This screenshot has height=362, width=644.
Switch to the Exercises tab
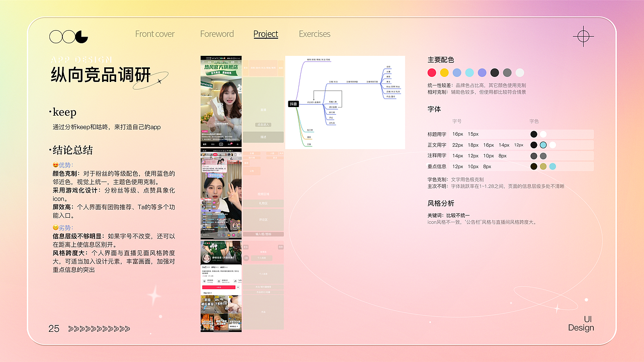pos(314,34)
